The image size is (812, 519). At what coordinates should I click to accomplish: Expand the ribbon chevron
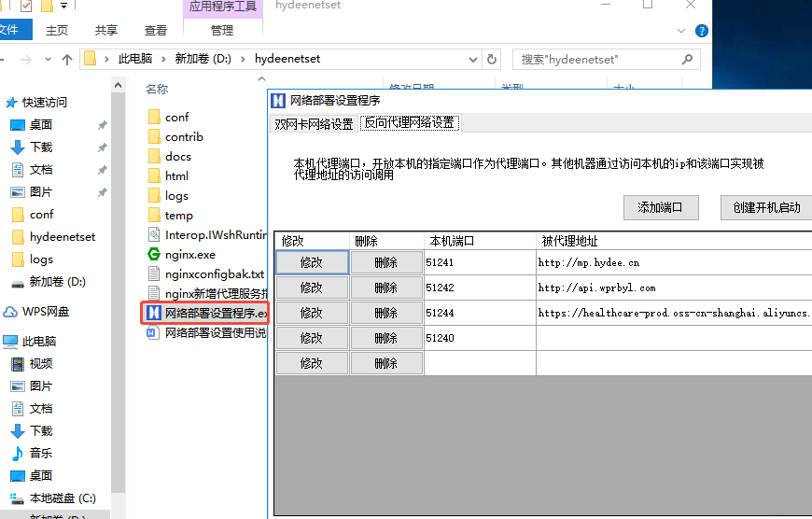(681, 31)
